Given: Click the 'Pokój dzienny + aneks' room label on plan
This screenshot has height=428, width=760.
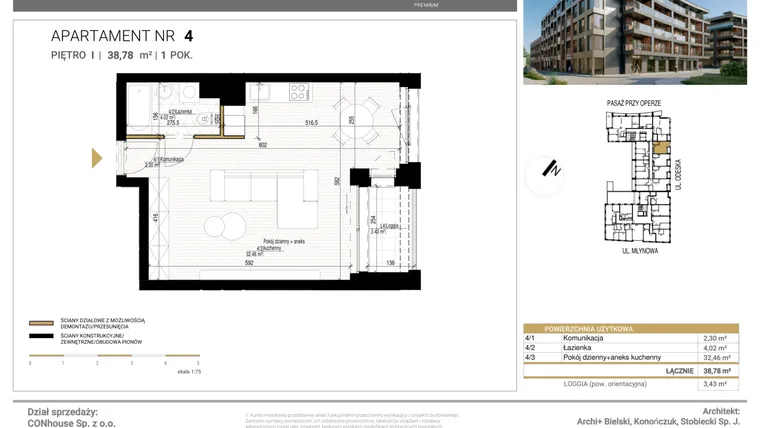Looking at the screenshot, I should click(284, 241).
